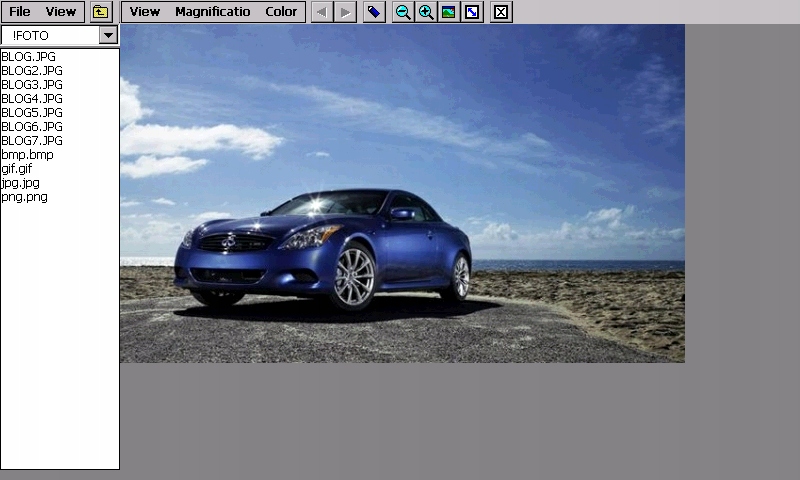Zoom in with the plus magnifier
Screen dimensions: 800x480
click(x=426, y=12)
